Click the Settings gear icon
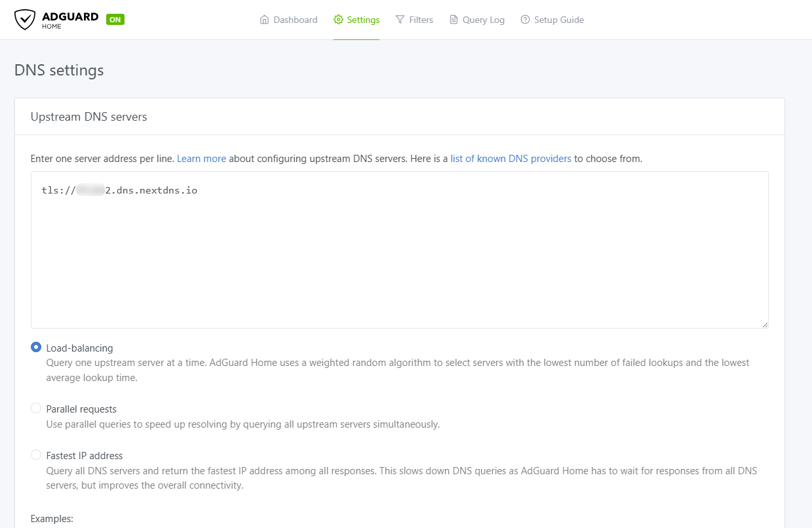This screenshot has height=528, width=812. (338, 20)
